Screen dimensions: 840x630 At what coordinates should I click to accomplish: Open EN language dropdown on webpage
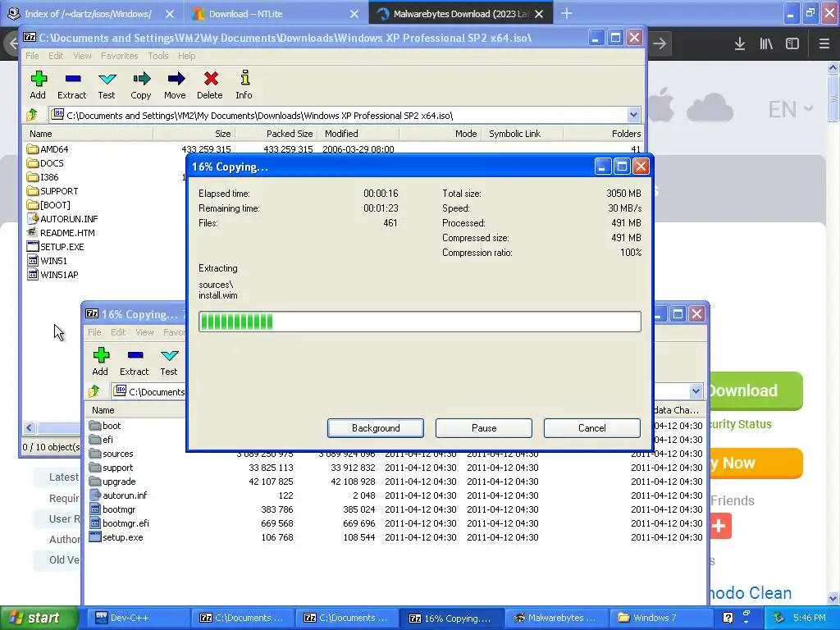pos(791,109)
